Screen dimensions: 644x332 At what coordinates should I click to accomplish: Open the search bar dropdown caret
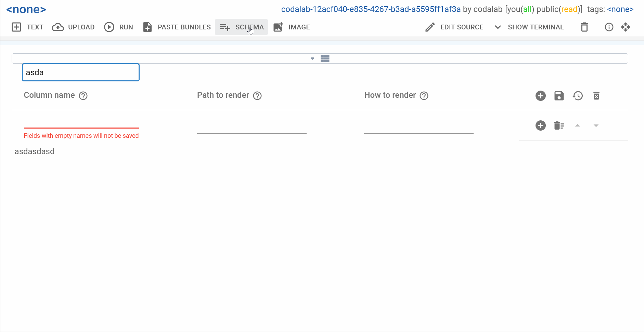pyautogui.click(x=312, y=58)
